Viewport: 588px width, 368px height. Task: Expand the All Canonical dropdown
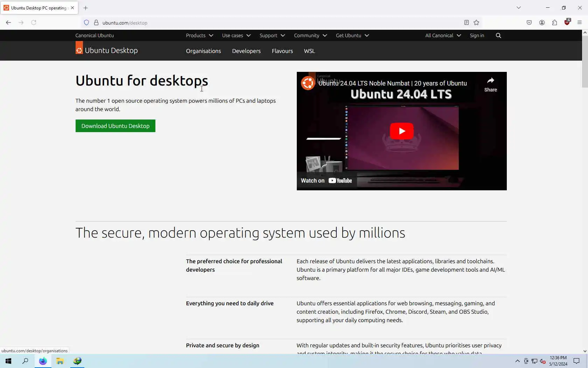(x=443, y=35)
